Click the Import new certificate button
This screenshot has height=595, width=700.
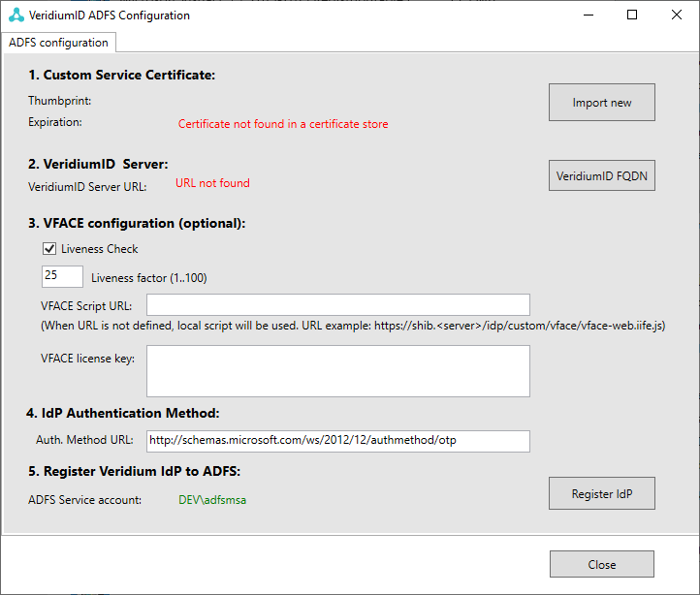tap(601, 103)
